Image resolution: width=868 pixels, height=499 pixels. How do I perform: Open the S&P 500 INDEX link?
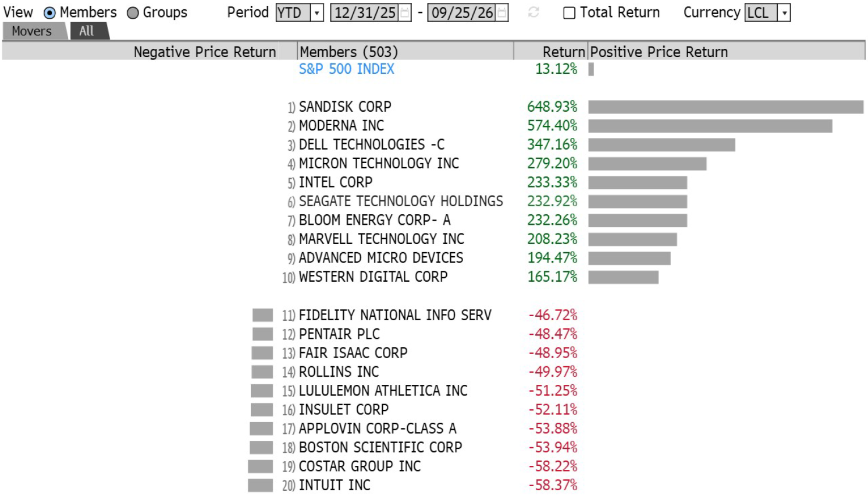point(347,69)
